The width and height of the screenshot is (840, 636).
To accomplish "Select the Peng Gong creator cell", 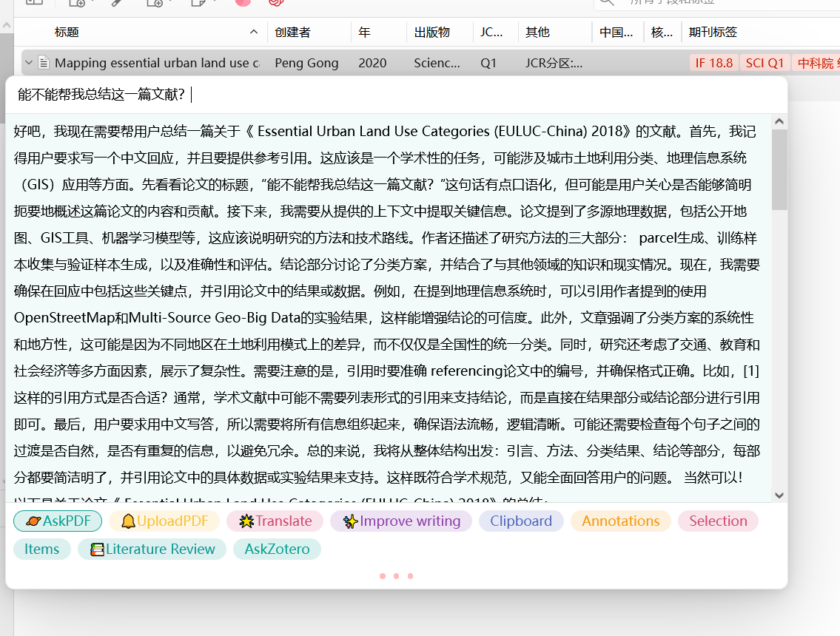I will [306, 63].
